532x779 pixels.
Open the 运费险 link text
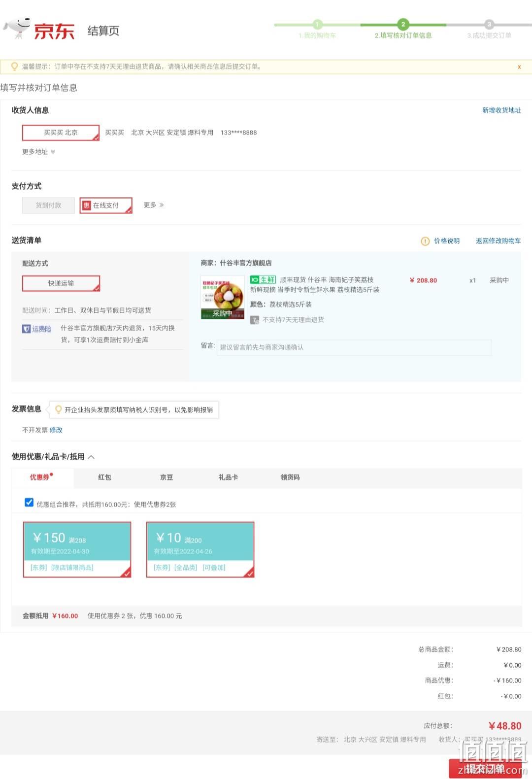click(42, 329)
